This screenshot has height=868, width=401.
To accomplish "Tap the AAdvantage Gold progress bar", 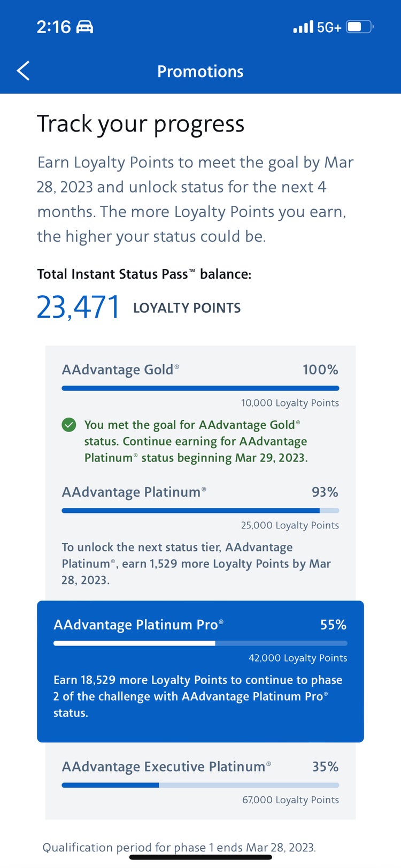I will pos(200,388).
